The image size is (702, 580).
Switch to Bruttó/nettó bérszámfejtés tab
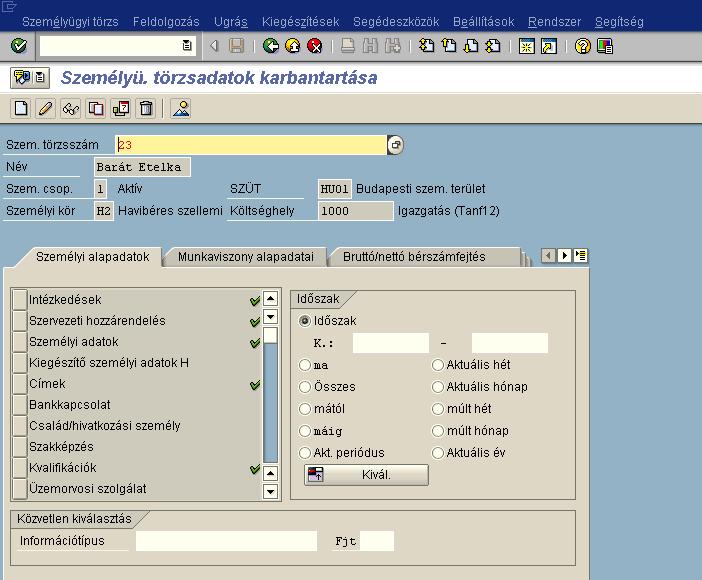[x=414, y=257]
